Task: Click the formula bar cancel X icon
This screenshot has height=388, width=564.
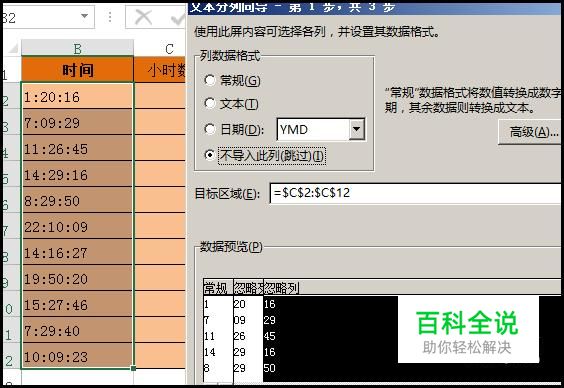Action: (x=143, y=17)
